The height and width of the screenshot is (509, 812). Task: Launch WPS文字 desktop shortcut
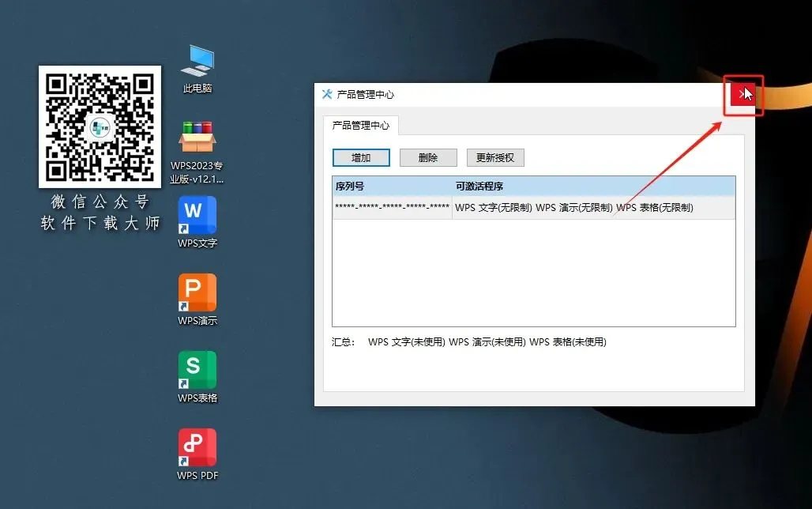point(197,222)
